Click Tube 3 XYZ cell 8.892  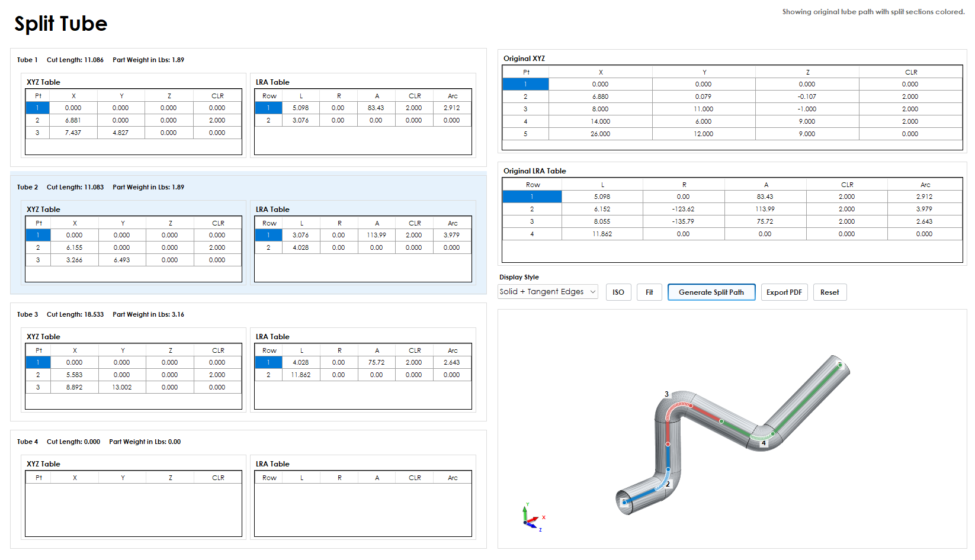pyautogui.click(x=75, y=387)
